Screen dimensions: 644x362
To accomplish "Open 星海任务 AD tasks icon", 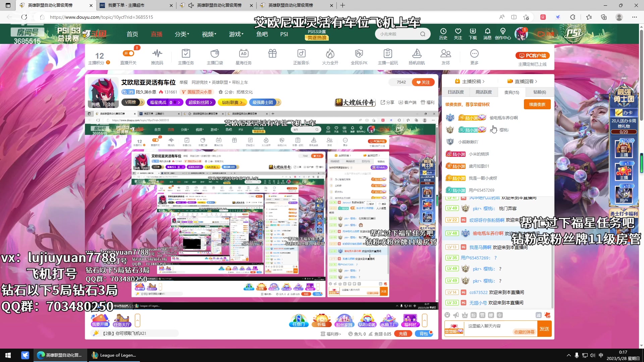I will [x=244, y=57].
